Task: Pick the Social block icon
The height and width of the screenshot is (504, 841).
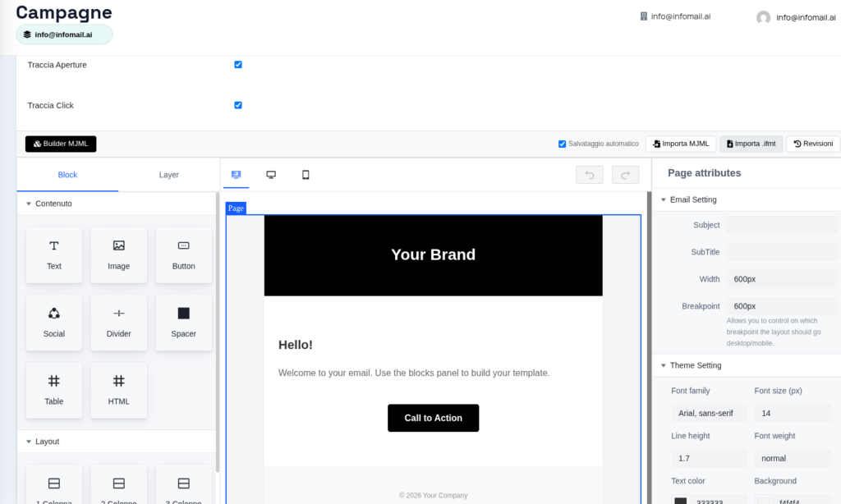Action: point(54,314)
